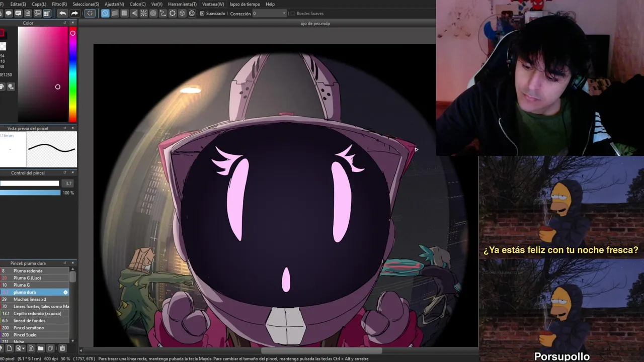Image resolution: width=644 pixels, height=362 pixels.
Task: Select the snap off icon
Action: tap(105, 14)
